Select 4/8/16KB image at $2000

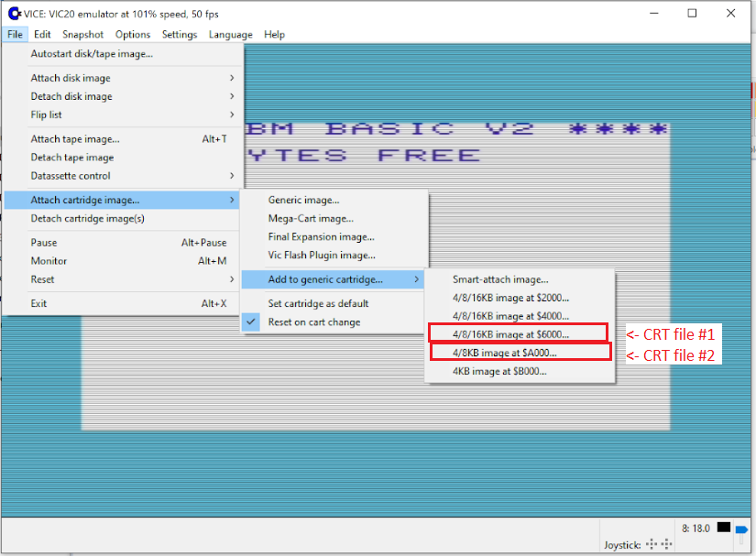click(x=520, y=298)
